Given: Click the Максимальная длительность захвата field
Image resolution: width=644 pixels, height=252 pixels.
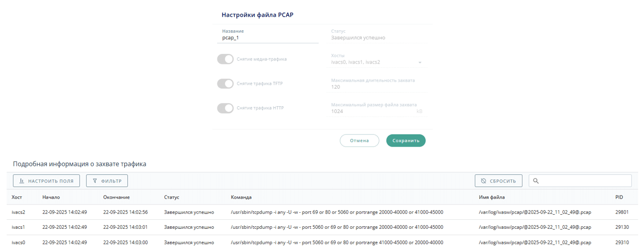Looking at the screenshot, I should (377, 87).
